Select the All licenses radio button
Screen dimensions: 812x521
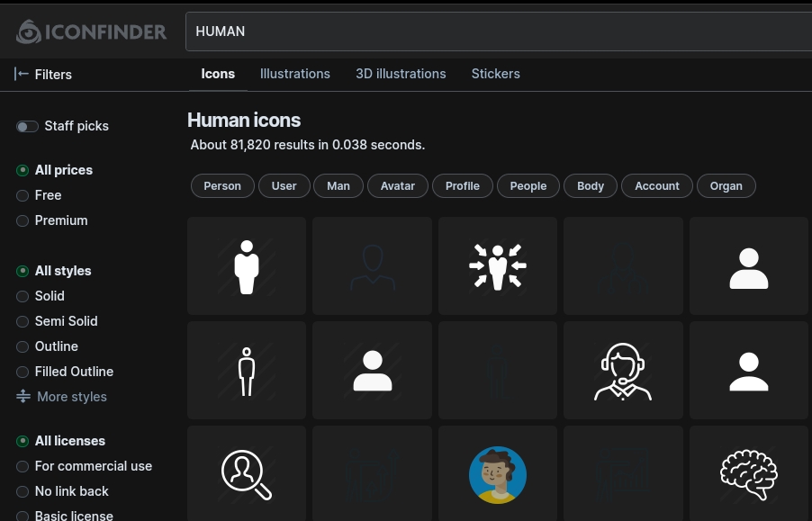coord(23,441)
